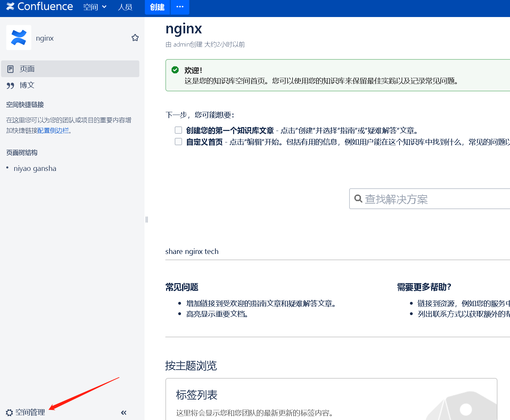Image resolution: width=510 pixels, height=420 pixels.
Task: Click the 标签列表 heading
Action: click(197, 395)
